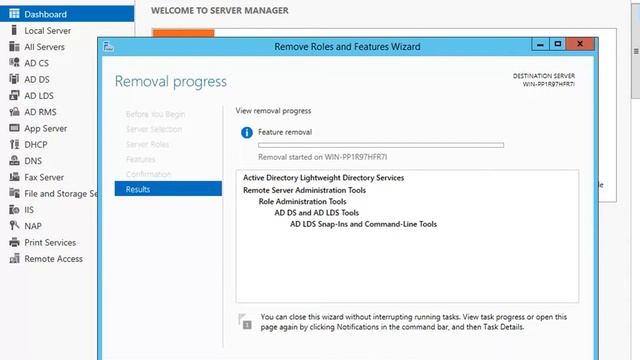Select the Results wizard step

click(x=168, y=189)
